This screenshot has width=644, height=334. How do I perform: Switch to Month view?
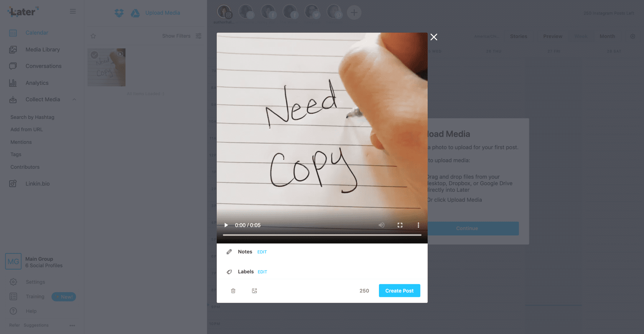pyautogui.click(x=607, y=36)
